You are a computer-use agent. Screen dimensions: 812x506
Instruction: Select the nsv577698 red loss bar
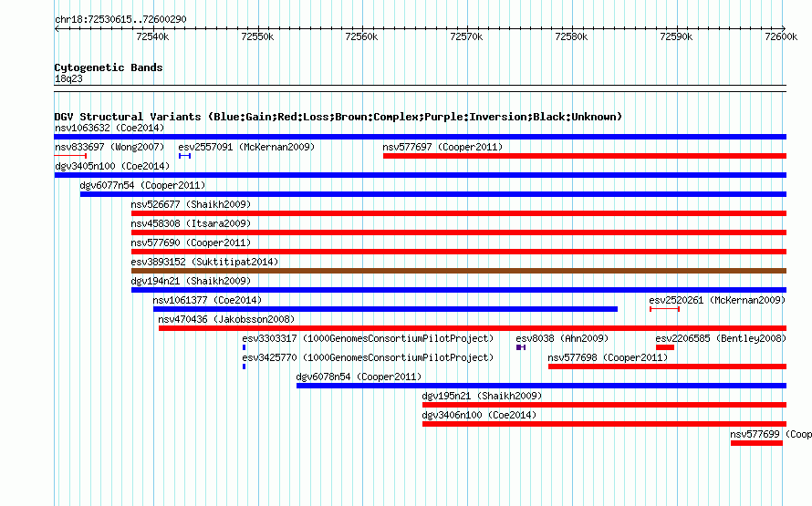[668, 367]
